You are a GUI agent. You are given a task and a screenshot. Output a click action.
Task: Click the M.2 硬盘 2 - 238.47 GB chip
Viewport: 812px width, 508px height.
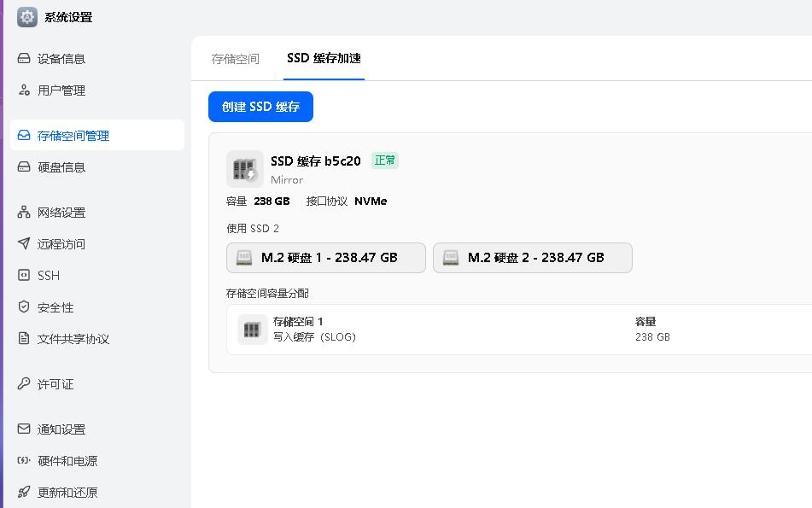pos(532,257)
